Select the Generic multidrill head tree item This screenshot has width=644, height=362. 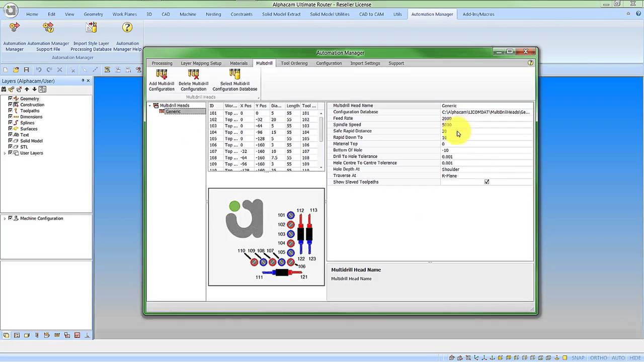point(173,112)
